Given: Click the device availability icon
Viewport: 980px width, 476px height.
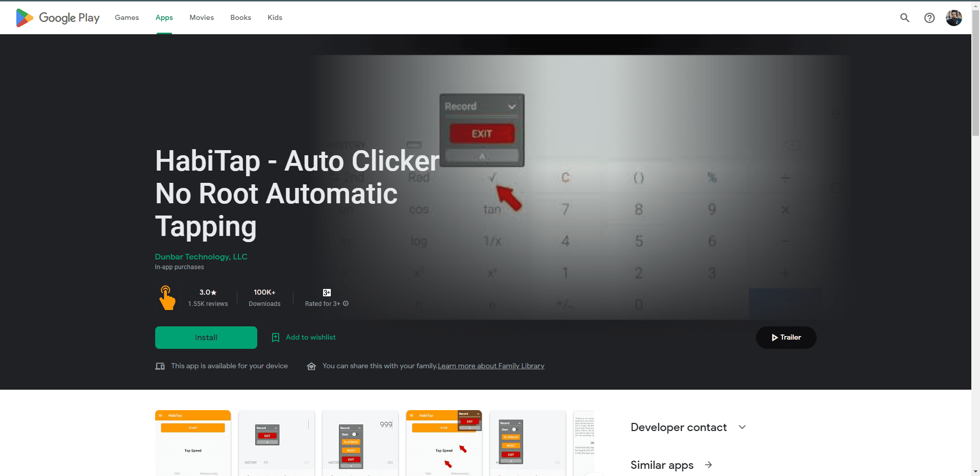Looking at the screenshot, I should [160, 366].
